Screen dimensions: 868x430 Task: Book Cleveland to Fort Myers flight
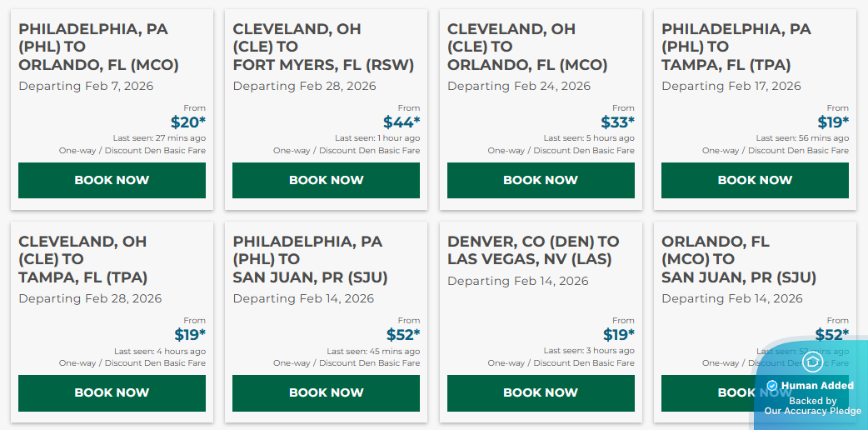click(x=326, y=180)
